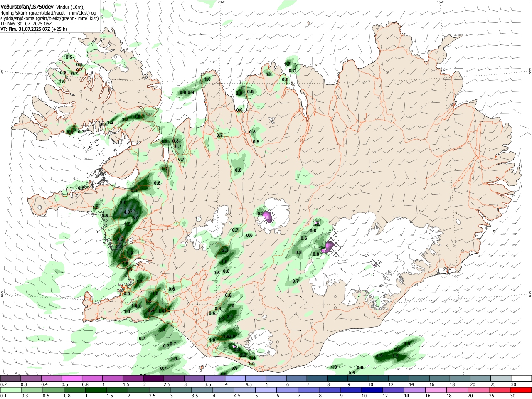The height and width of the screenshot is (399, 532).
Task: Click the bright magenta 0.5–0.8 swatch in top legend
Action: pyautogui.click(x=71, y=378)
